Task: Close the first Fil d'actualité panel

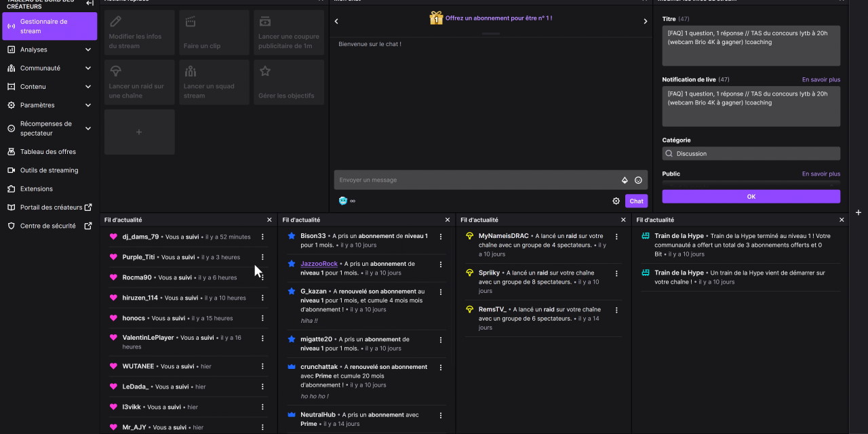Action: (269, 220)
